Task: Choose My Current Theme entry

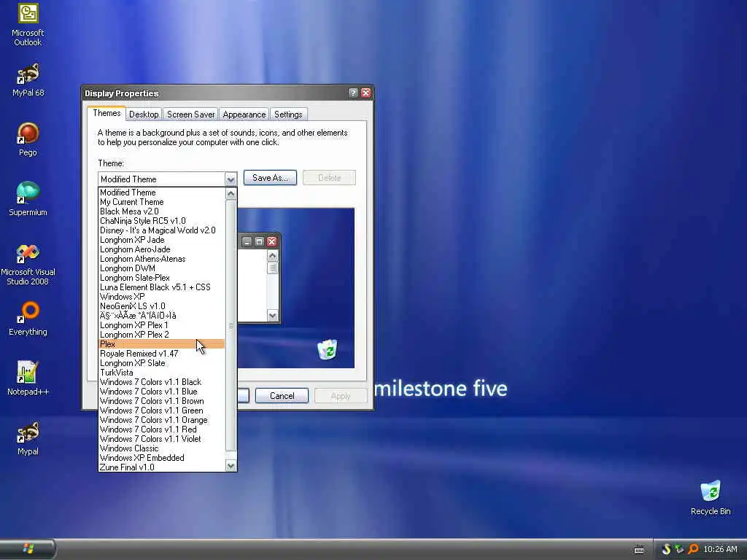Action: click(161, 202)
